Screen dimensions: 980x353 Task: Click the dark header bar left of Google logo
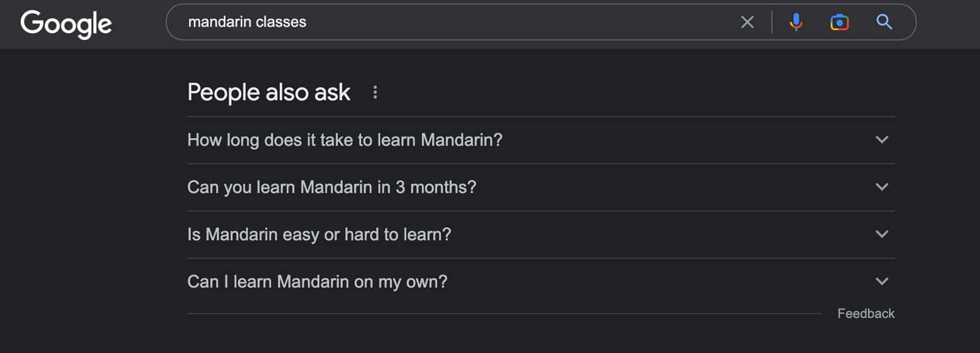click(x=10, y=25)
